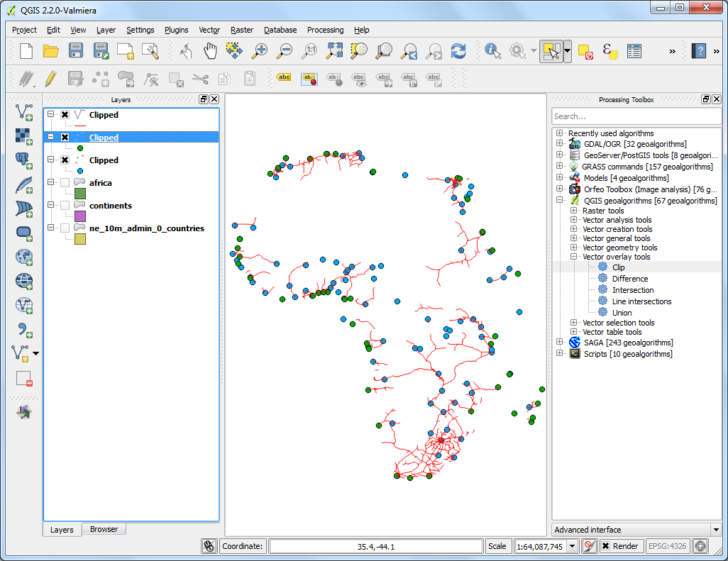Select the Identify Features tool

point(492,50)
